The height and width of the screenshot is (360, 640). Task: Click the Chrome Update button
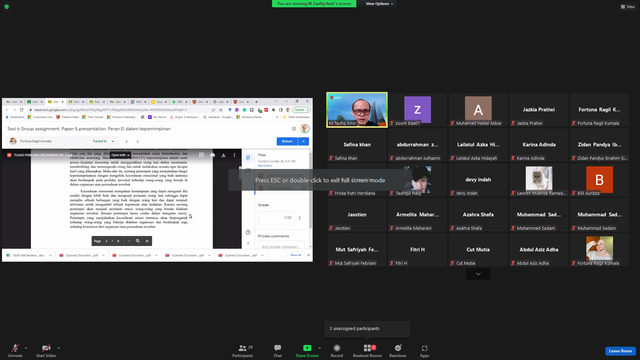pos(301,110)
